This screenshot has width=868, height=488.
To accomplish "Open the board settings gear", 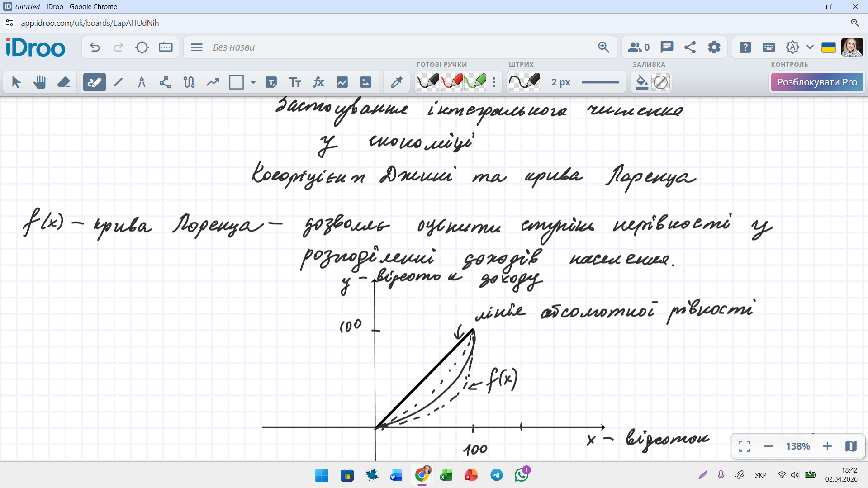I will [714, 47].
